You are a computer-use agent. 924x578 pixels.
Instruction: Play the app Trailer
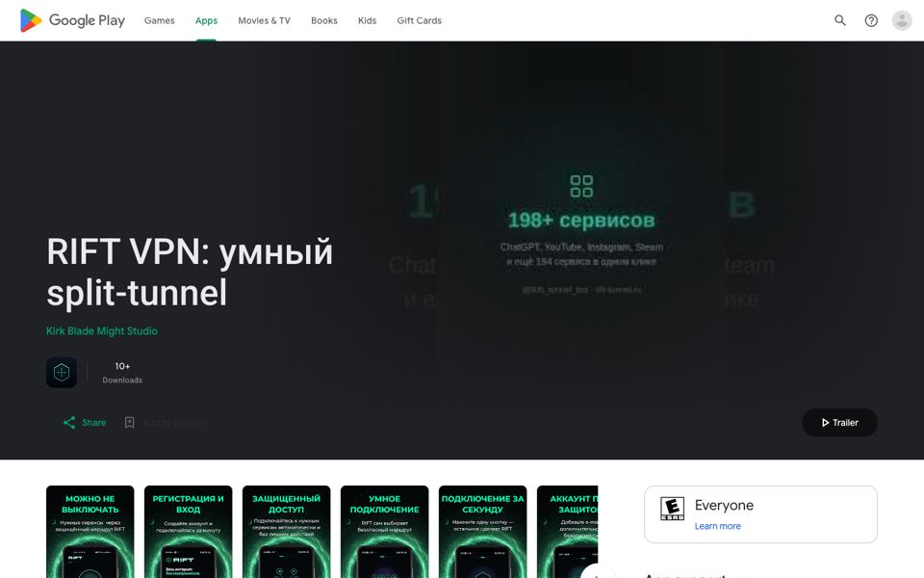tap(839, 422)
